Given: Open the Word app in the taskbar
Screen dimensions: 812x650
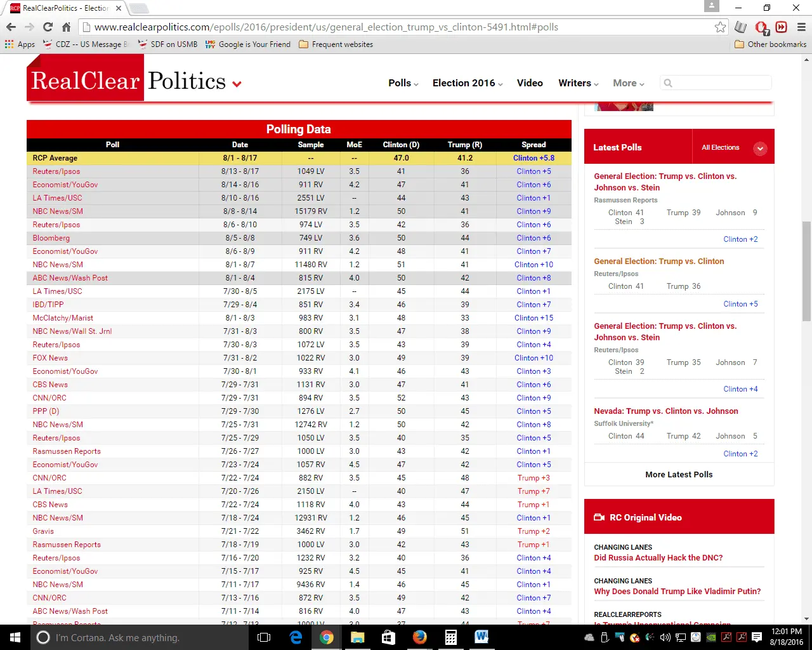Looking at the screenshot, I should (x=481, y=637).
